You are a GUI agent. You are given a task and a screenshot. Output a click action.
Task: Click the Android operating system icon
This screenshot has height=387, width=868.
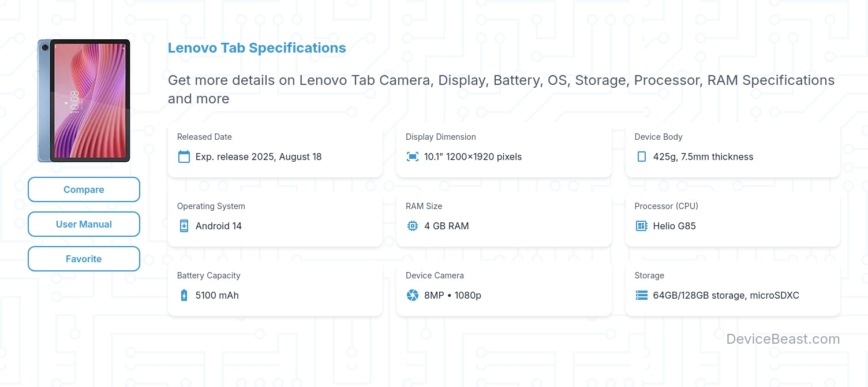184,226
